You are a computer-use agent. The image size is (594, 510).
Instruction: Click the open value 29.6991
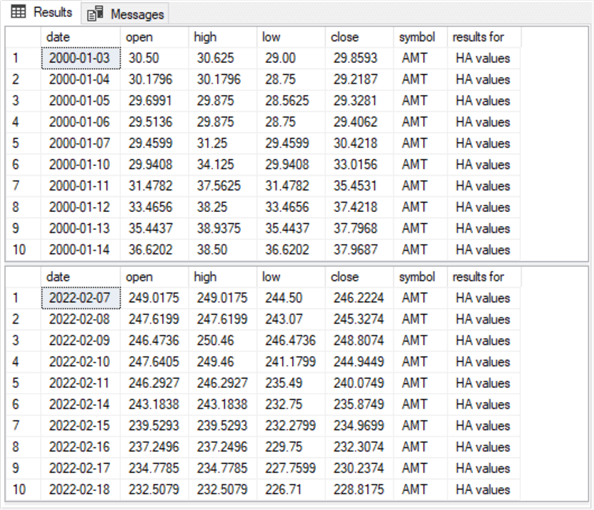pyautogui.click(x=155, y=101)
